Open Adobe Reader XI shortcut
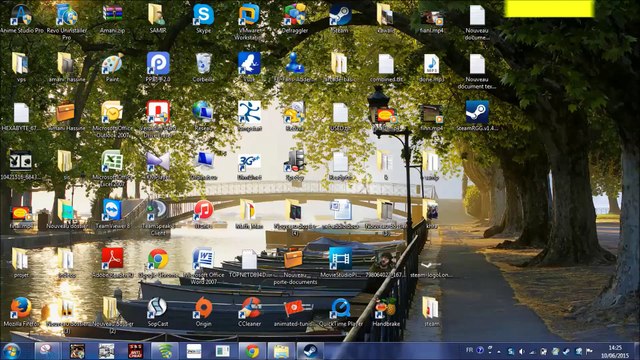Viewport: 640px width, 360px height. click(112, 263)
